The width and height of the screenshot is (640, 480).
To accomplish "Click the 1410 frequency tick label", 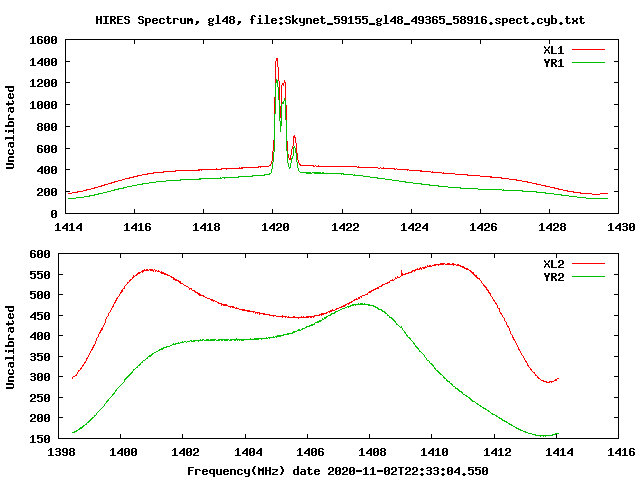I will click(434, 452).
